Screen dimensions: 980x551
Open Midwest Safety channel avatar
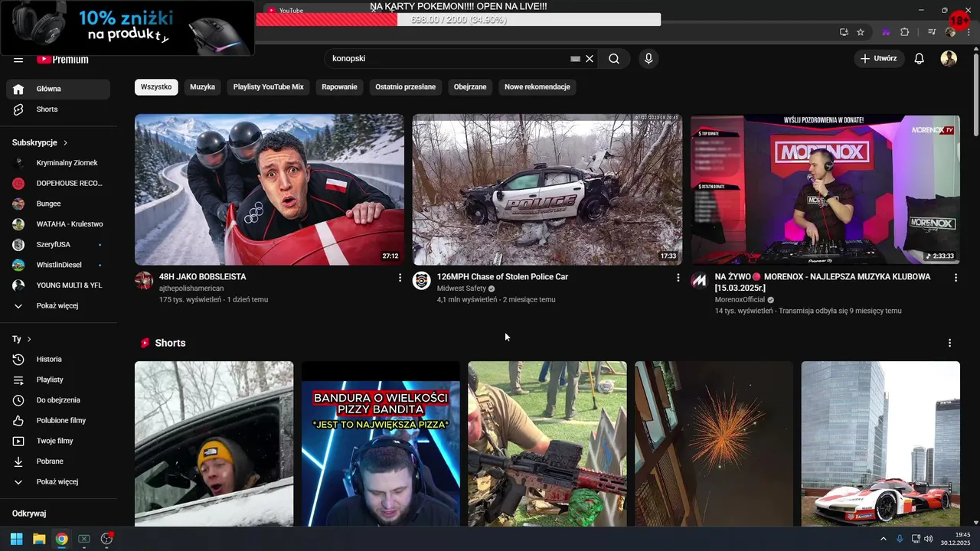point(422,281)
